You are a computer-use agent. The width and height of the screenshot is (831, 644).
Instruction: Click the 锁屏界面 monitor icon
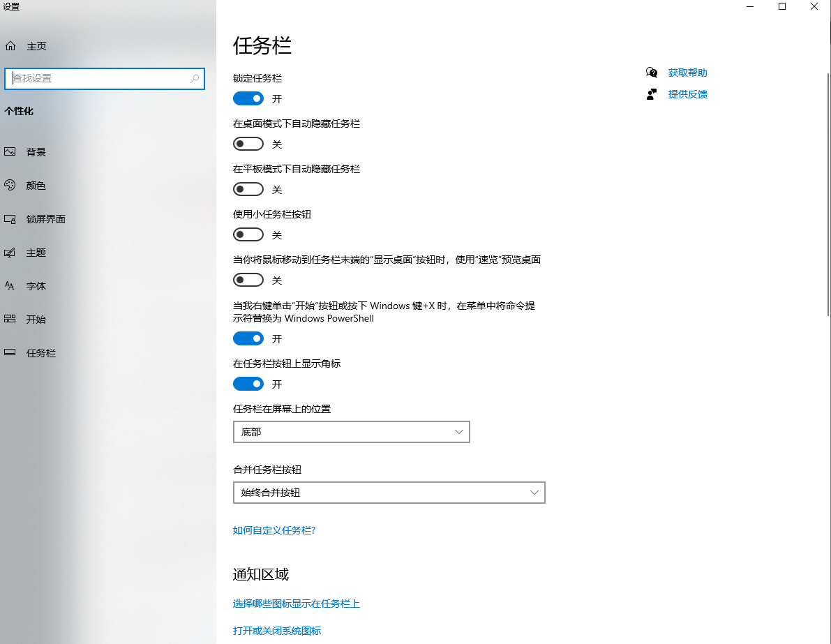[10, 219]
